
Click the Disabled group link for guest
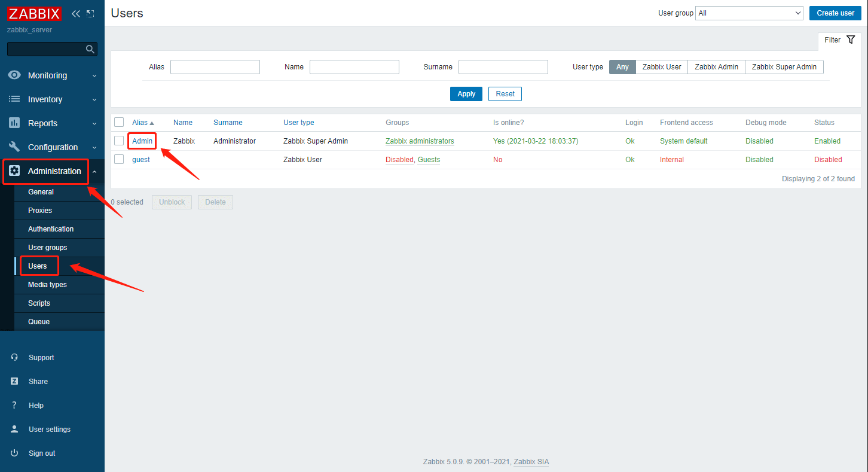click(399, 160)
